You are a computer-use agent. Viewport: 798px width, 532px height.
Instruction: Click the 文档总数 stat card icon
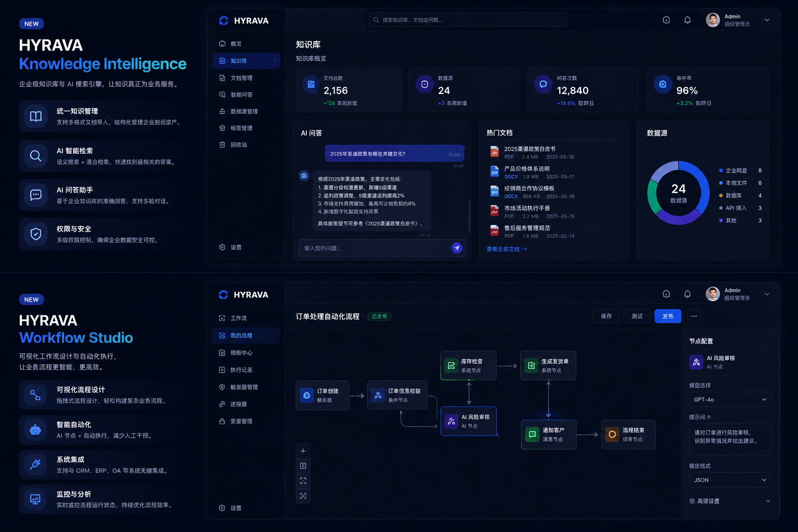pos(311,84)
